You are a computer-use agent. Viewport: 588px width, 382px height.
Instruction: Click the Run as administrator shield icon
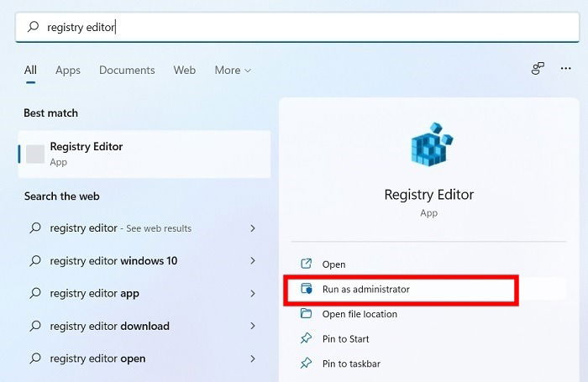307,289
